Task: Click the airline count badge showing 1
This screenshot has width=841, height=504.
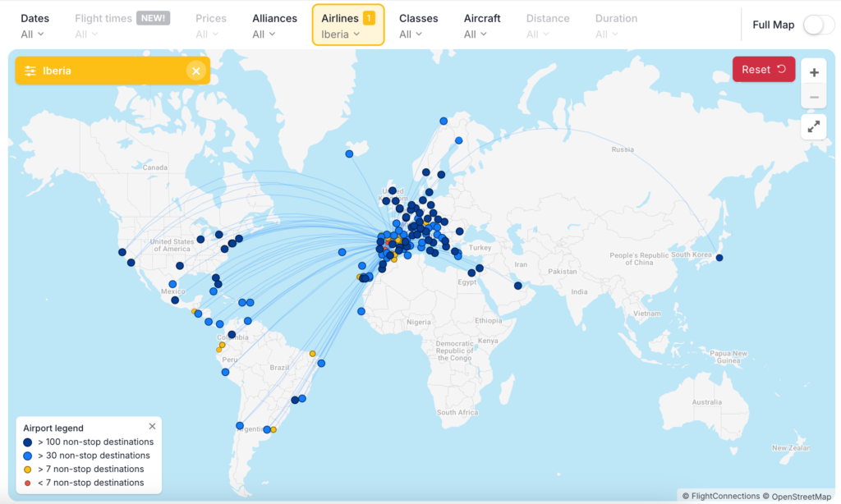Action: coord(369,18)
